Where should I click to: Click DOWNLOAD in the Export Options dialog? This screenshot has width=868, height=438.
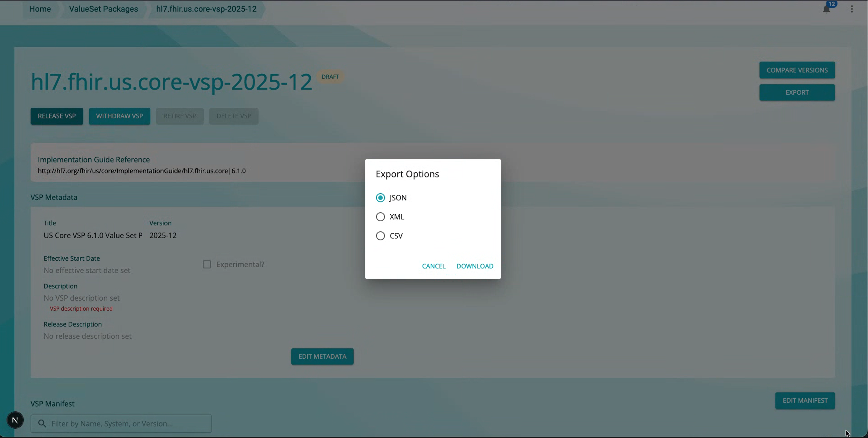tap(475, 266)
